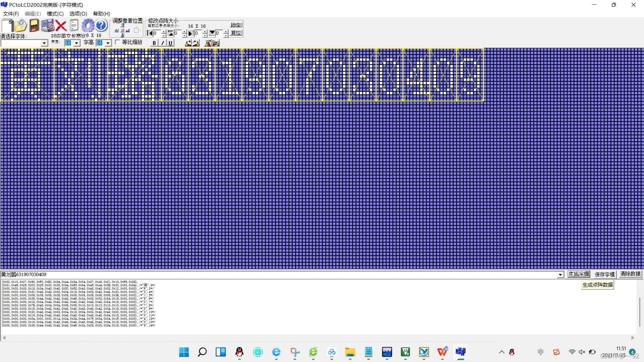Click the New file icon
Image resolution: width=644 pixels, height=362 pixels.
tap(7, 25)
